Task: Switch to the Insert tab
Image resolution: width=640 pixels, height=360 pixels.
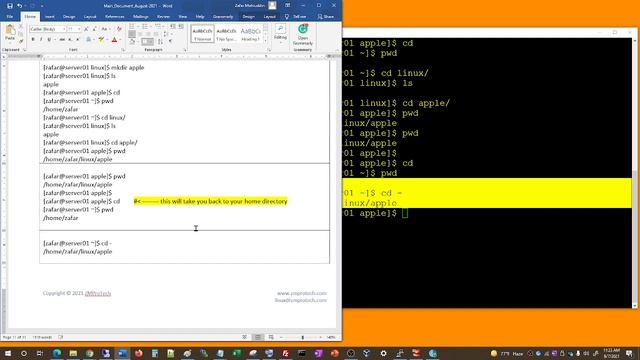Action: (49, 17)
